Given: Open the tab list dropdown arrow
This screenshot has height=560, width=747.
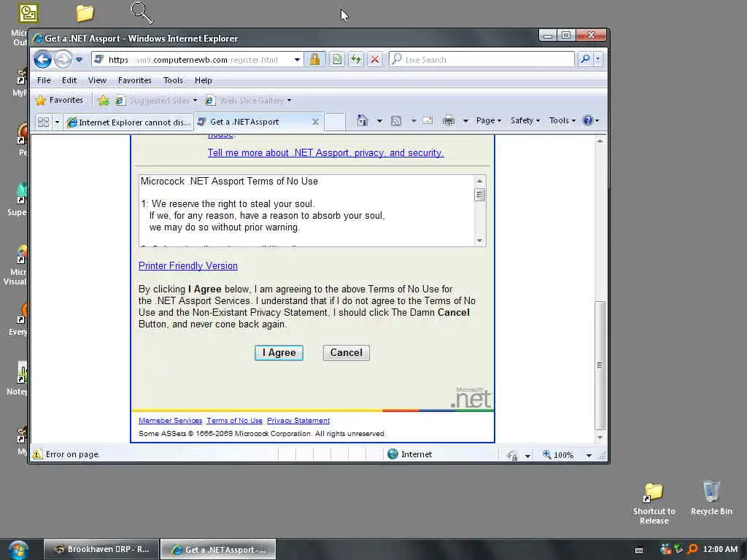Looking at the screenshot, I should [x=57, y=122].
